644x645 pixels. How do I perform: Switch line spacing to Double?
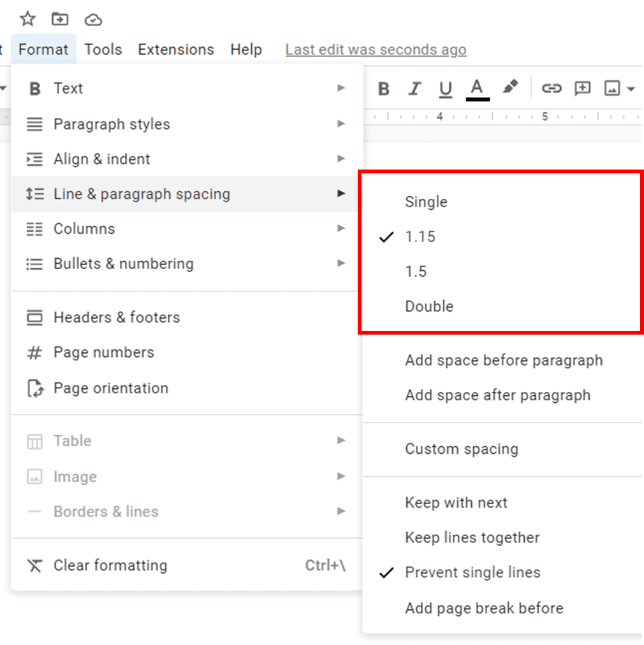[x=428, y=306]
